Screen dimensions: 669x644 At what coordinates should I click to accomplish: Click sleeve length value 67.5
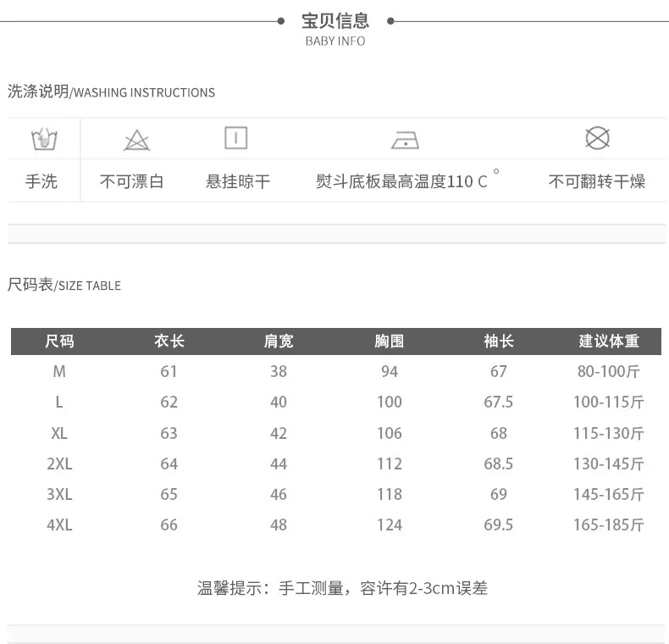499,402
